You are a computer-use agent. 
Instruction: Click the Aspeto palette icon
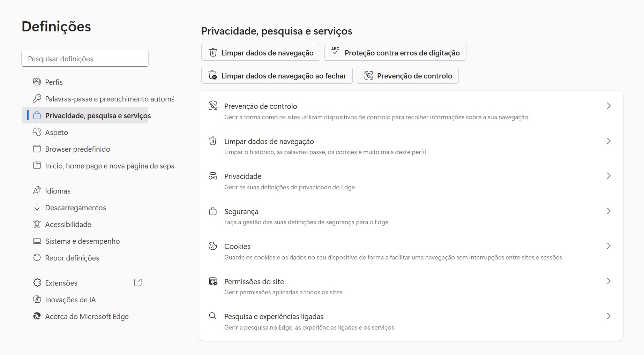tap(37, 132)
